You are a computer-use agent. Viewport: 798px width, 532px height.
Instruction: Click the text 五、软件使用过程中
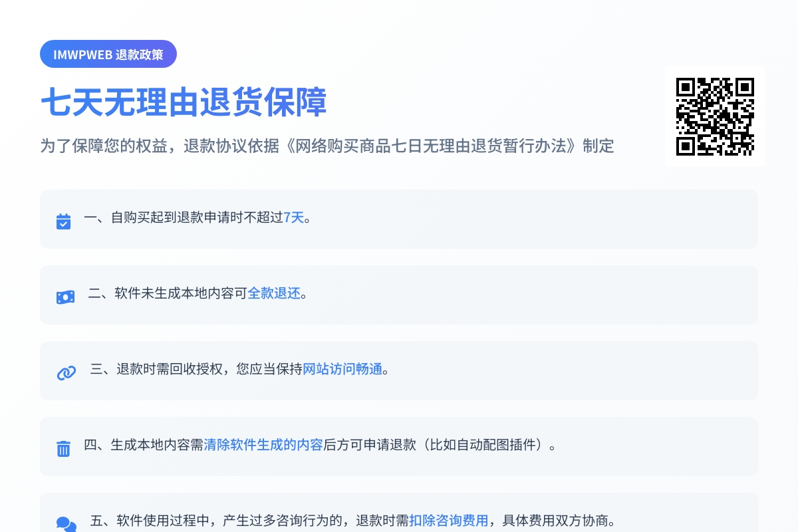[x=150, y=521]
